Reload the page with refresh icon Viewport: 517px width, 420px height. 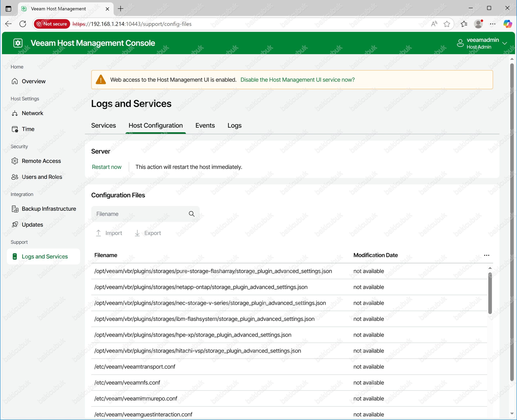[23, 24]
